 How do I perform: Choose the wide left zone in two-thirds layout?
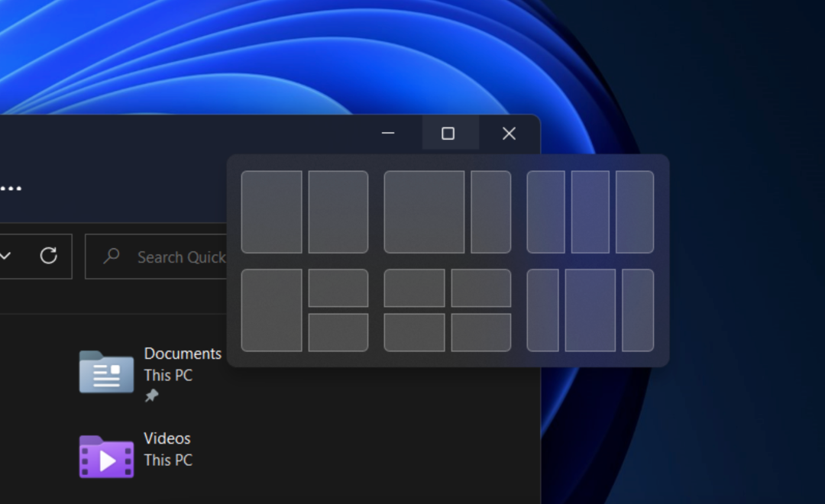click(x=424, y=212)
